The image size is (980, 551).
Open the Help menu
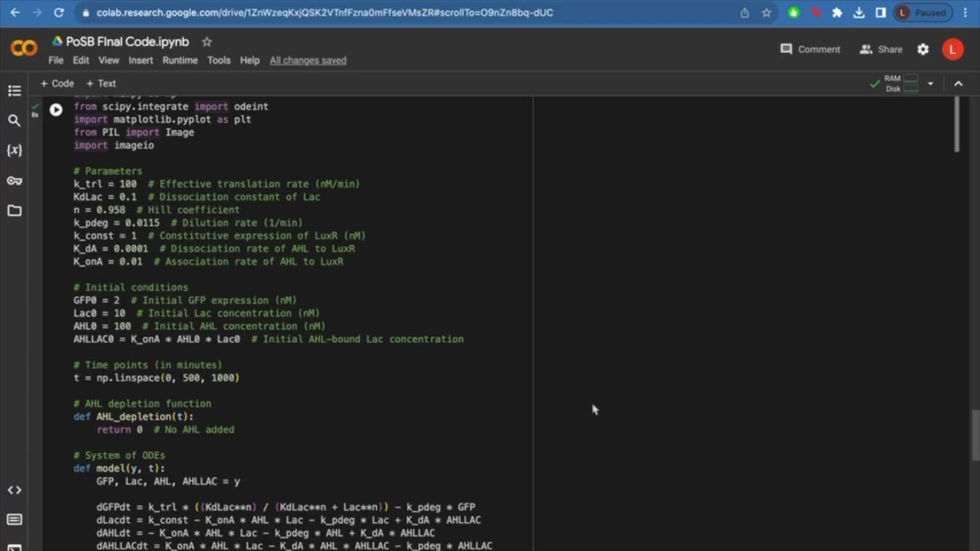click(x=250, y=60)
